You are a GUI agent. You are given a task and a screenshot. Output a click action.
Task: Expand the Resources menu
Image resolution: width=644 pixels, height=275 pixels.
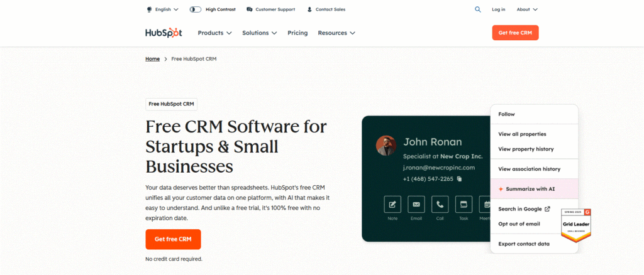[x=336, y=33]
